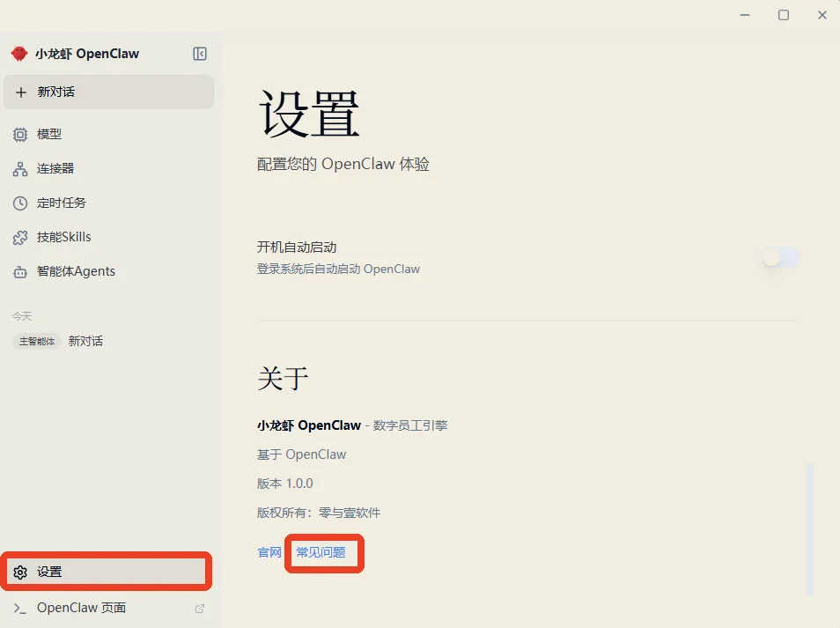Click the gear icon next to 设置
This screenshot has height=628, width=840.
coord(20,573)
